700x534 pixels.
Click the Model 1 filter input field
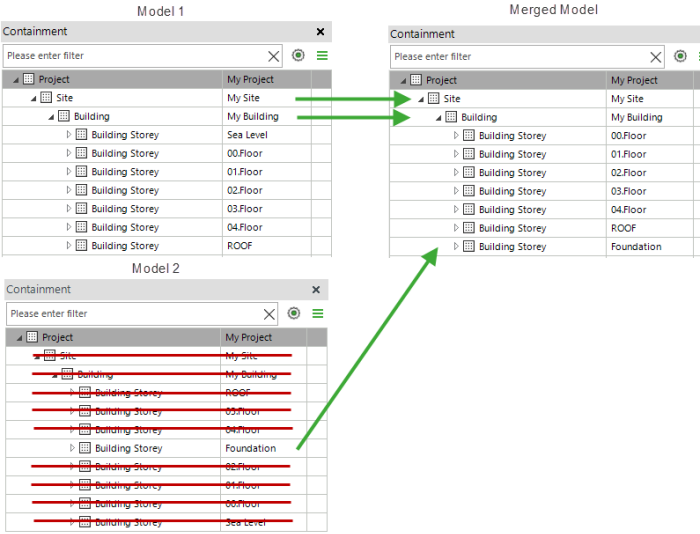pos(142,56)
